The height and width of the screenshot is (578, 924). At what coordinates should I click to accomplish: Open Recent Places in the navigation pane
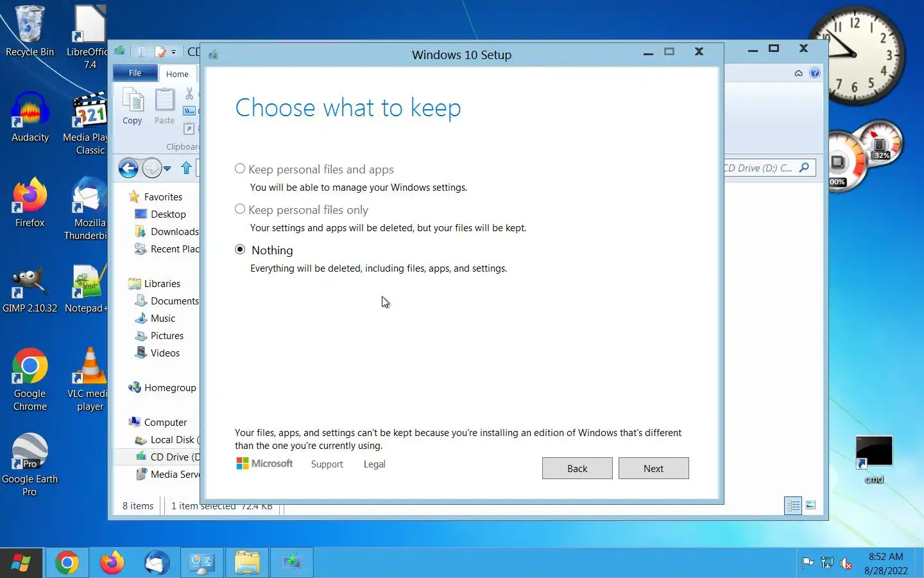click(167, 249)
